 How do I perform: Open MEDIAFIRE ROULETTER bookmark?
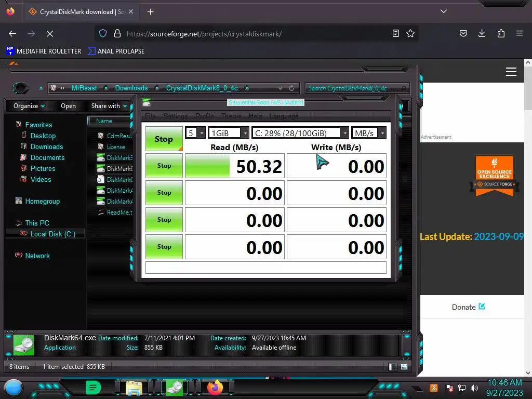click(x=44, y=51)
